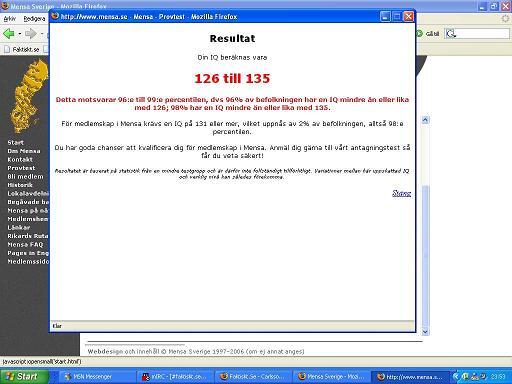
Task: Open the Back history dropdown arrow
Action: (x=20, y=34)
